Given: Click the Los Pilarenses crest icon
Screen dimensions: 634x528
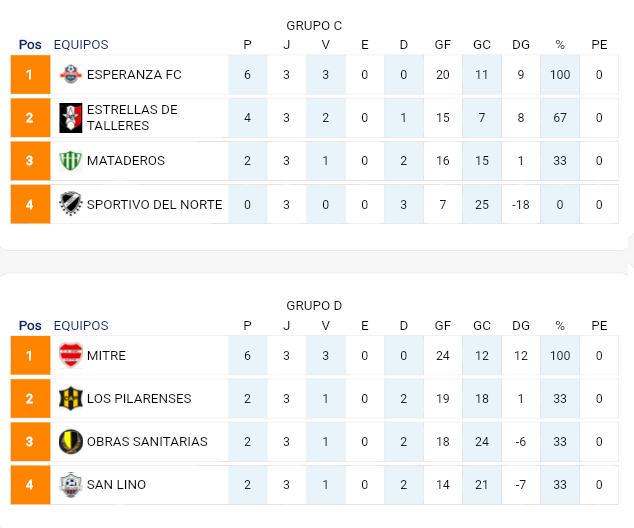Looking at the screenshot, I should click(x=70, y=398).
